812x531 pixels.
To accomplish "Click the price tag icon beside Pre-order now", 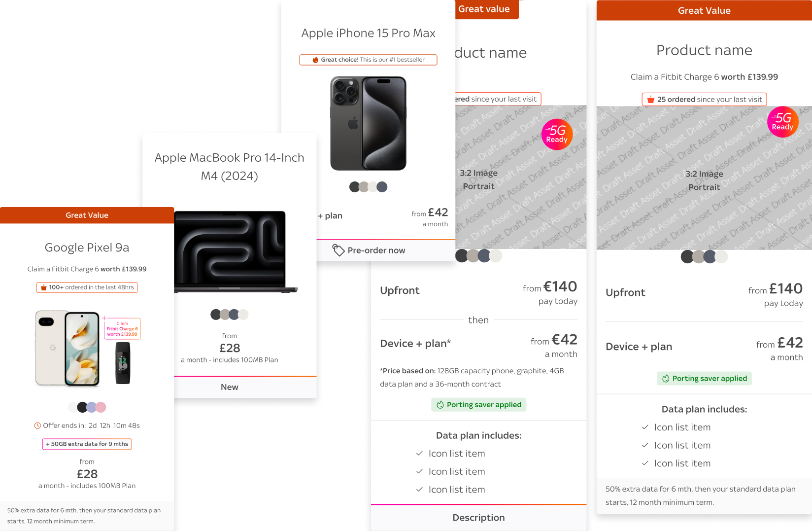I will (x=338, y=250).
